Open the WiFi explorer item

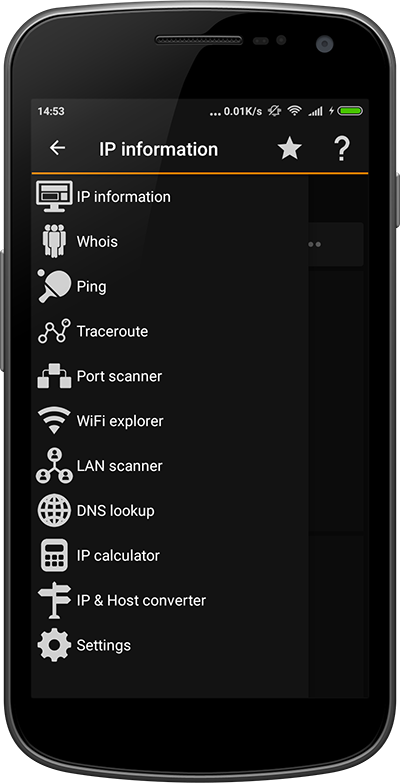(x=170, y=421)
